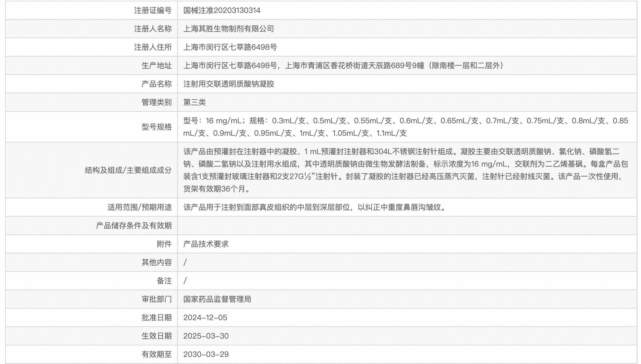Click the effective date 2025-03-30
641x364 pixels.
(207, 336)
